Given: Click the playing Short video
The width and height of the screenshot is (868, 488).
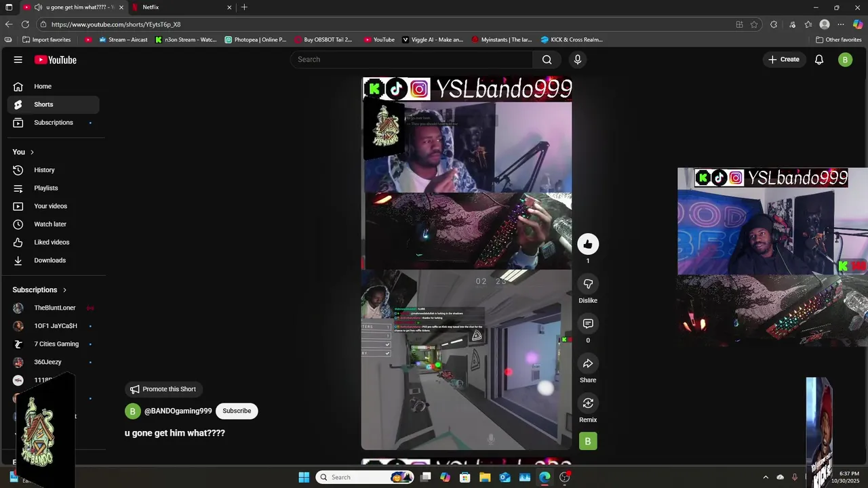Looking at the screenshot, I should coord(467,264).
